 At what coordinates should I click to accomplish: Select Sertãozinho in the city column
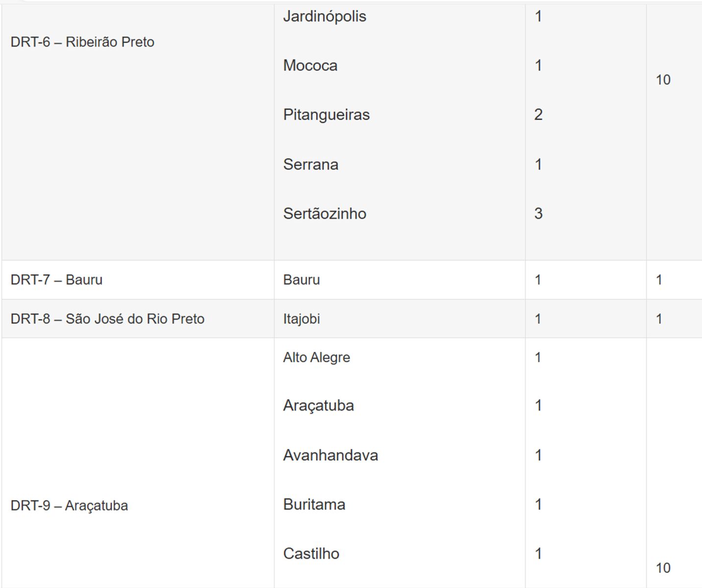(x=325, y=214)
